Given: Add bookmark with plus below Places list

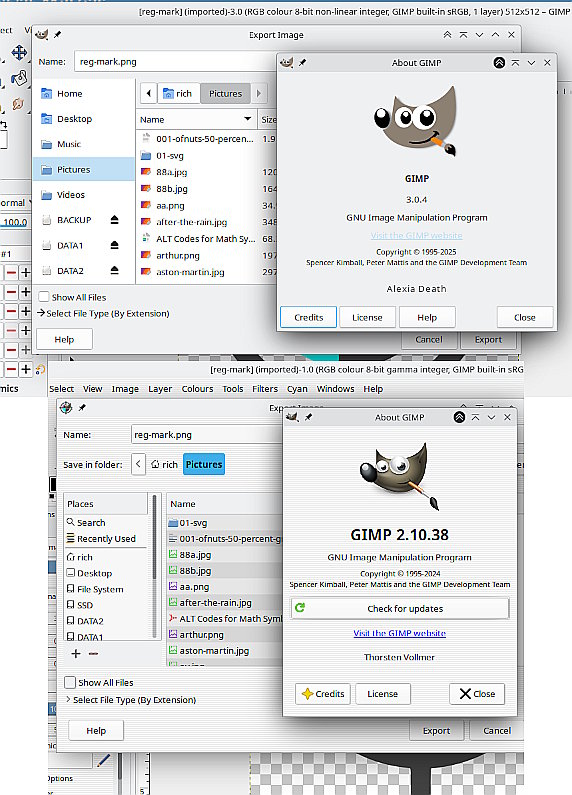Looking at the screenshot, I should (x=76, y=654).
